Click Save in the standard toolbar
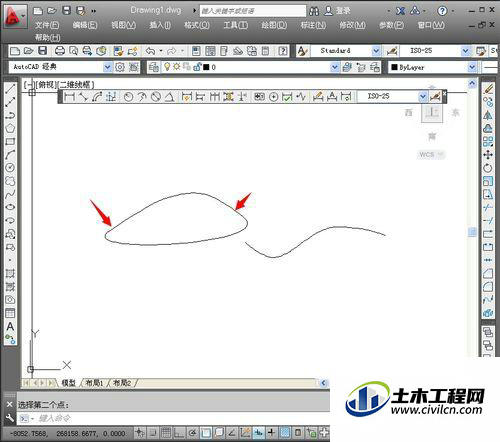Image resolution: width=500 pixels, height=442 pixels. [x=42, y=51]
